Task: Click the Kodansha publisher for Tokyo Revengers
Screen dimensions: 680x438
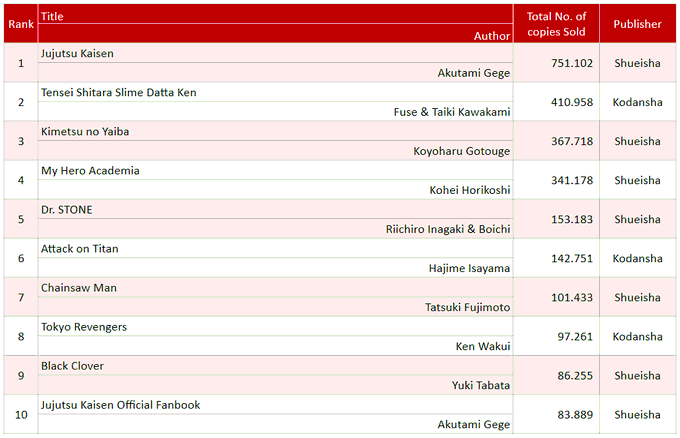Action: tap(638, 337)
